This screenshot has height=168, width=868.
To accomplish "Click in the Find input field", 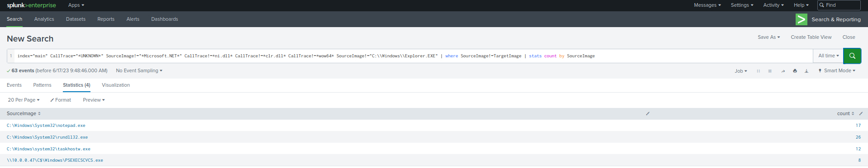I will coord(839,5).
